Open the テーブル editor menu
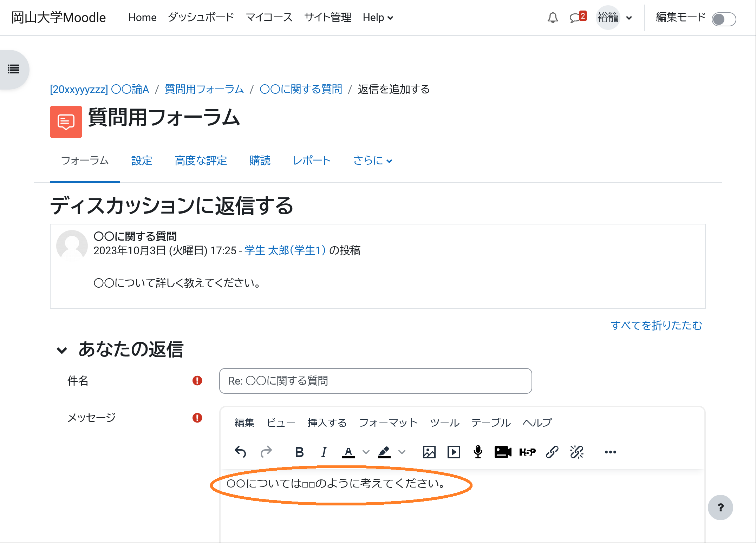This screenshot has width=756, height=543. point(491,423)
